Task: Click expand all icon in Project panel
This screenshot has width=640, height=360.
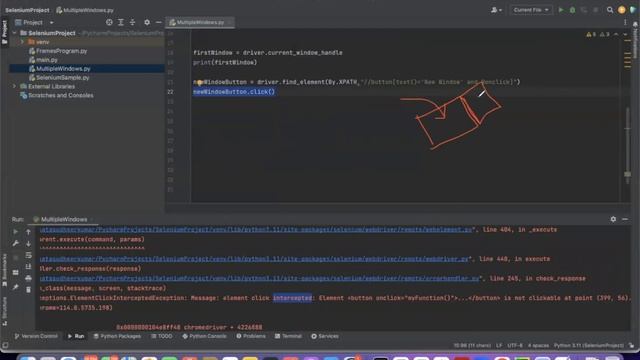Action: click(x=121, y=22)
